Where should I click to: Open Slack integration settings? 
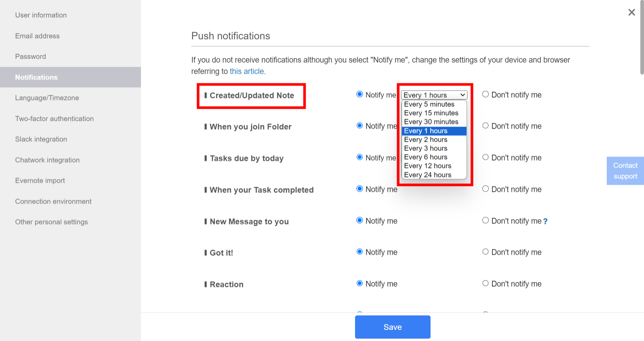point(41,139)
